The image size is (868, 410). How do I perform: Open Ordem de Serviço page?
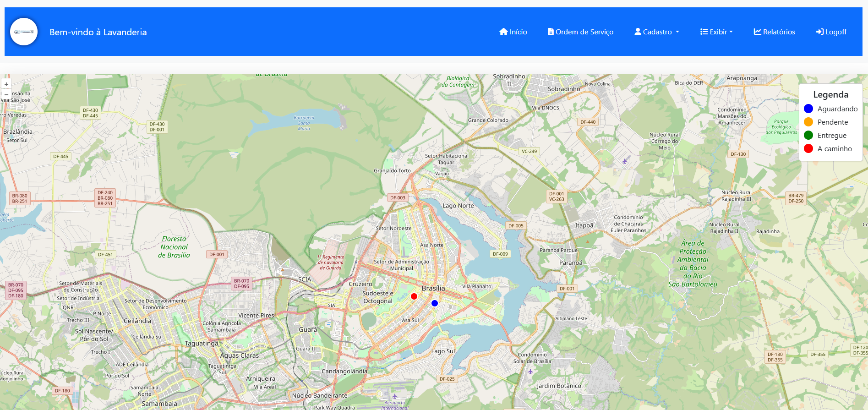pyautogui.click(x=580, y=32)
